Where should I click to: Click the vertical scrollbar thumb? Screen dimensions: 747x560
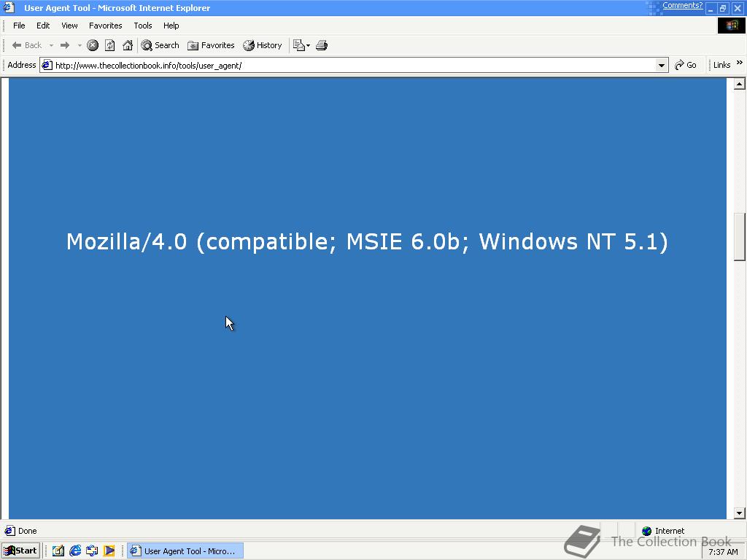click(x=740, y=236)
